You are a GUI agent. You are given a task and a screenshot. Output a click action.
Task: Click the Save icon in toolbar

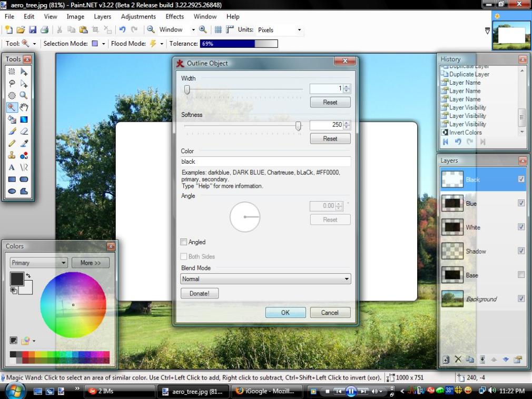[33, 30]
